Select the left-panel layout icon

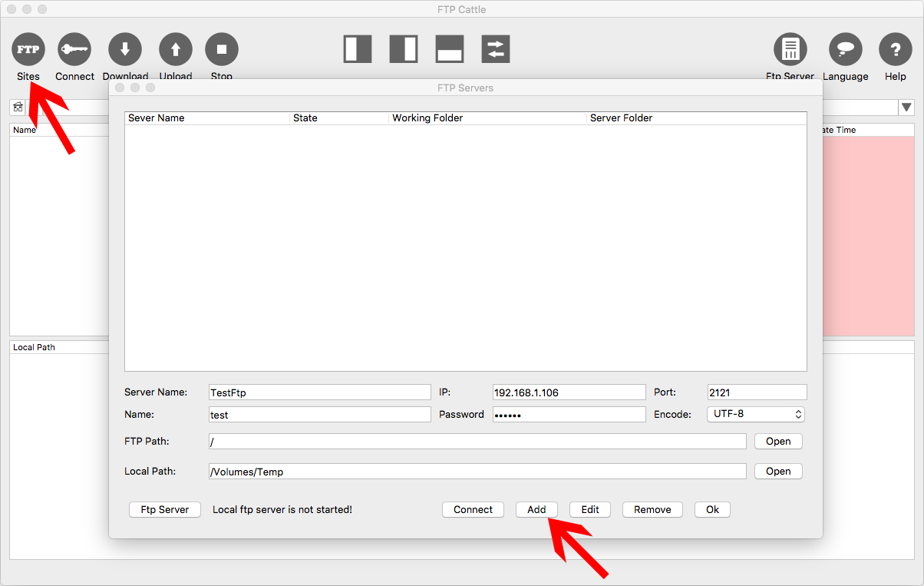click(x=358, y=49)
